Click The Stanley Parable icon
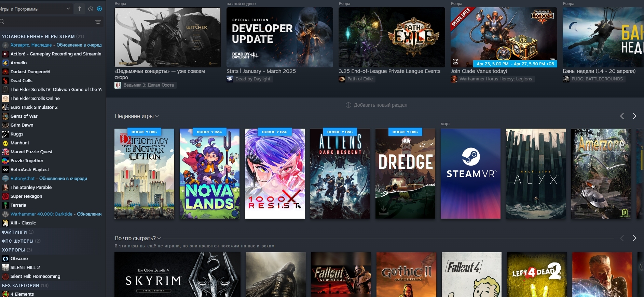The height and width of the screenshot is (297, 644). click(x=5, y=187)
